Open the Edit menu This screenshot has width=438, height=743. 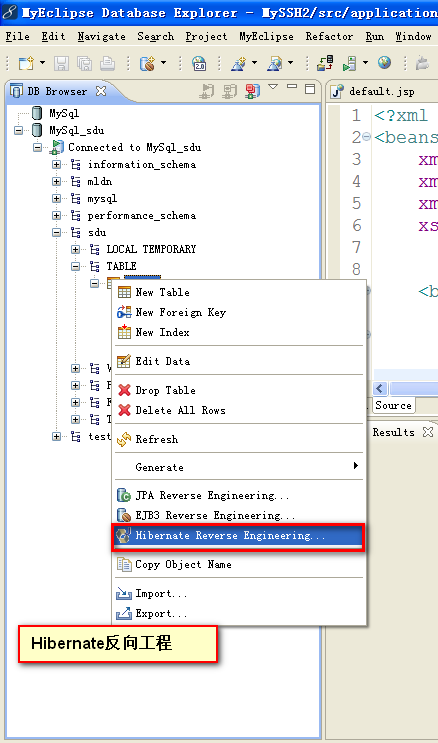point(53,36)
